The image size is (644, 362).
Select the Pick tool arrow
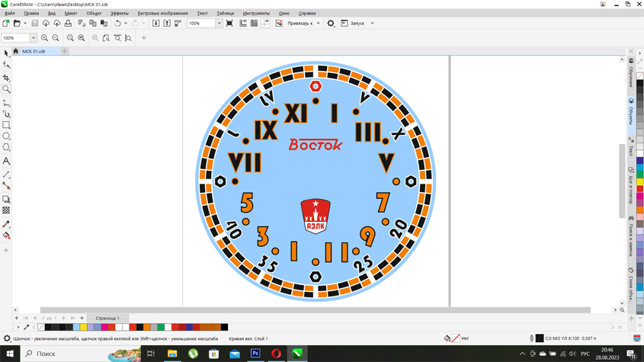(x=6, y=53)
